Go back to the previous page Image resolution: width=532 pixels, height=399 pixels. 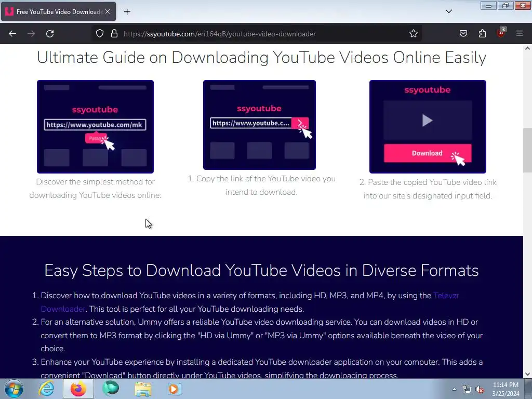pyautogui.click(x=12, y=34)
